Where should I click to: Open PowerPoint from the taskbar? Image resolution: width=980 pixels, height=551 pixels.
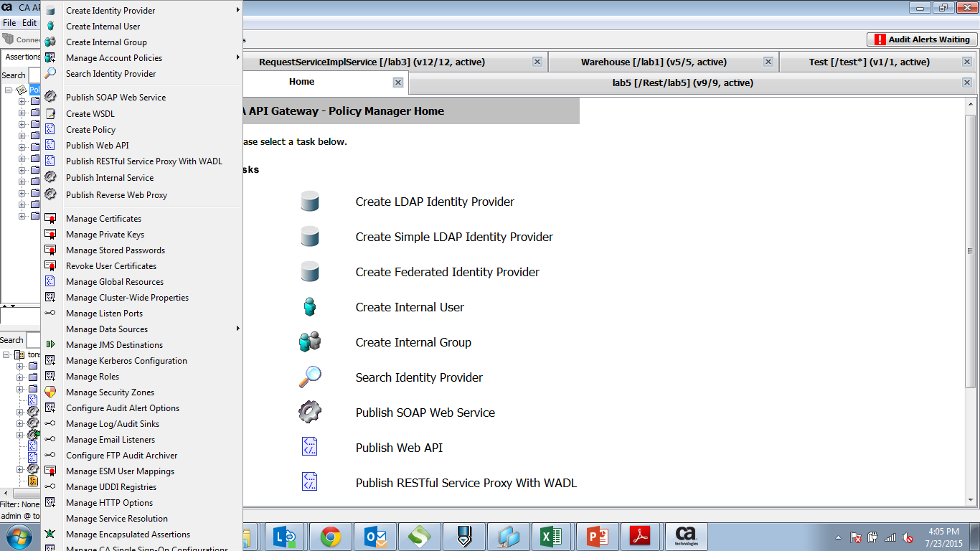click(x=598, y=537)
